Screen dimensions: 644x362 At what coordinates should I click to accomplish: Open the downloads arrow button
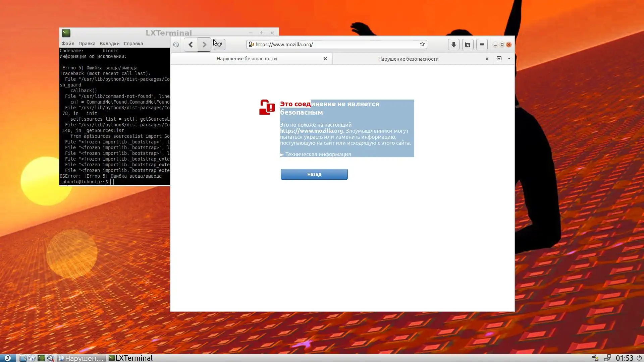[453, 45]
